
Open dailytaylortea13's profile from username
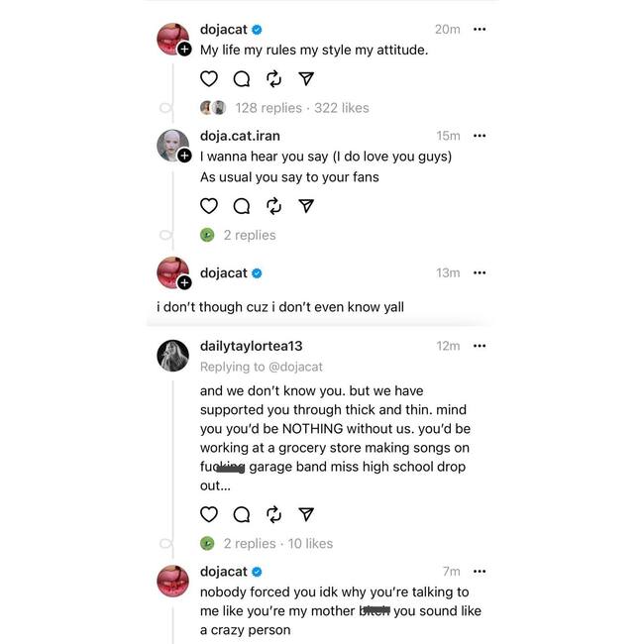(x=251, y=346)
